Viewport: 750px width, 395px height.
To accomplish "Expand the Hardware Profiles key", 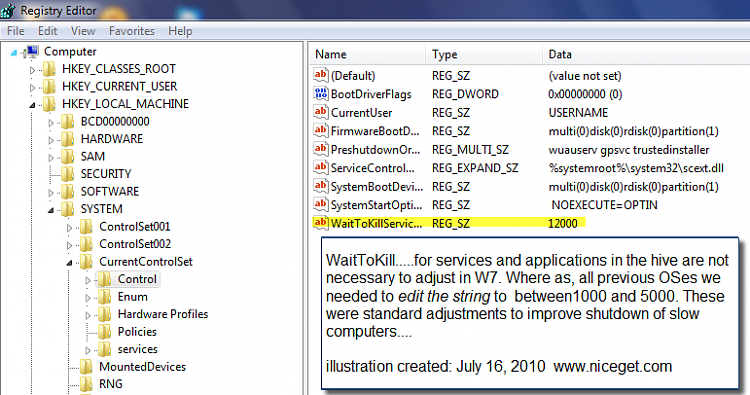I will point(88,315).
